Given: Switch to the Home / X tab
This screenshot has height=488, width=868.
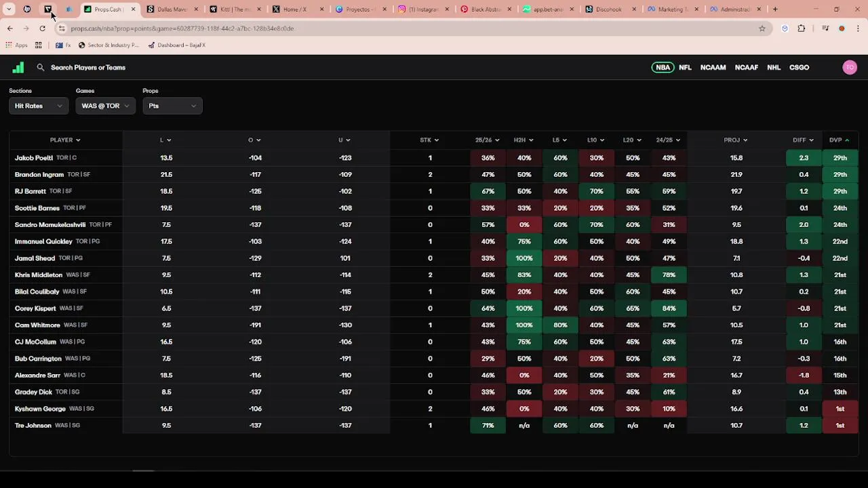Looking at the screenshot, I should 296,9.
